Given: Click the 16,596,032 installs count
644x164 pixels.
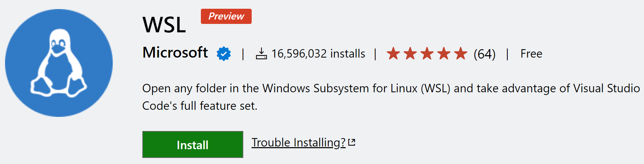Looking at the screenshot, I should [318, 54].
